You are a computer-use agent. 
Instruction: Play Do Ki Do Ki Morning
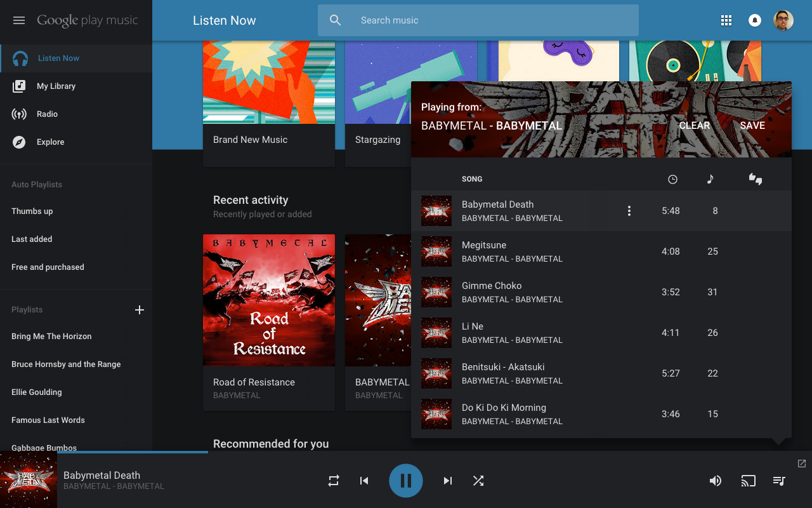[601, 414]
